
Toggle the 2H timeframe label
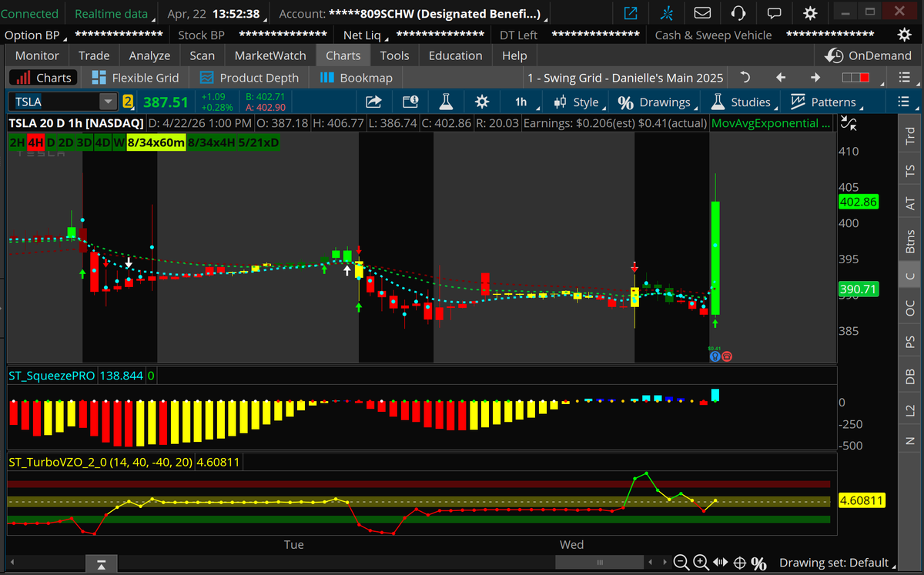tap(17, 142)
